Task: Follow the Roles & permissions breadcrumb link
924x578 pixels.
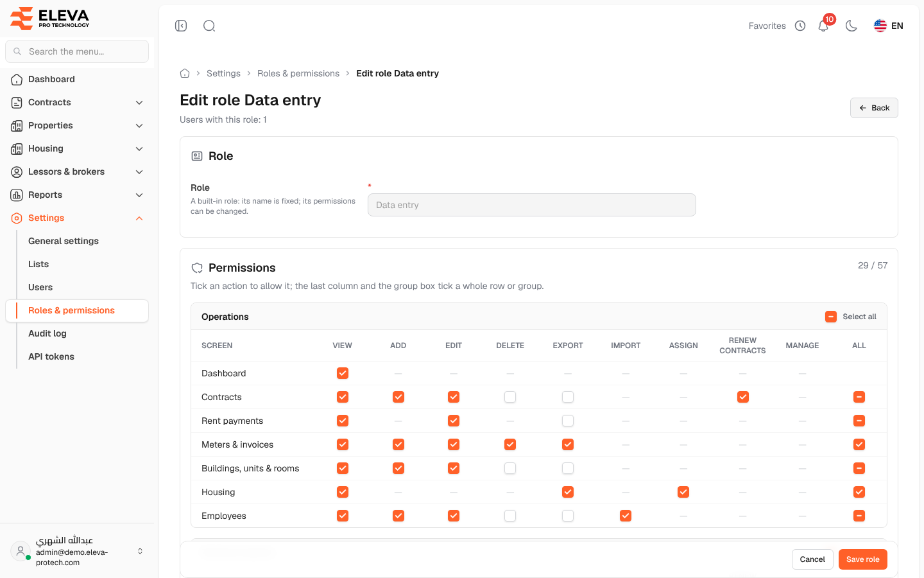Action: [x=298, y=73]
